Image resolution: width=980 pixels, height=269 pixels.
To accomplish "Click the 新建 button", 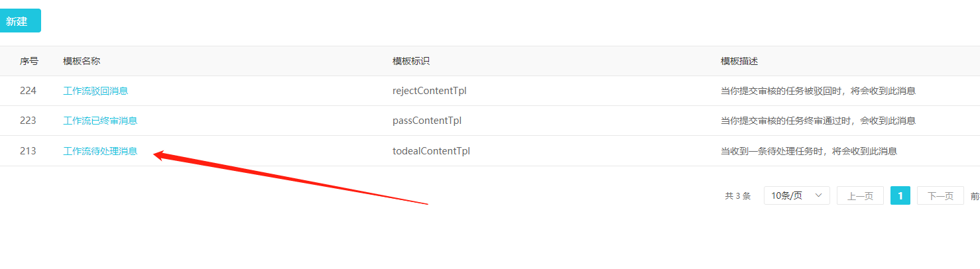I will tap(17, 21).
